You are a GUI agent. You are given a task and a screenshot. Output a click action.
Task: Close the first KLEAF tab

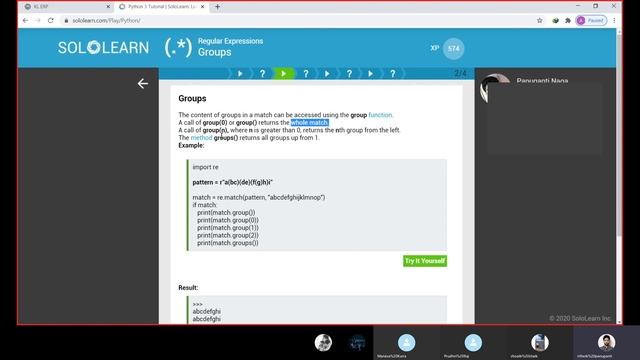[x=108, y=7]
